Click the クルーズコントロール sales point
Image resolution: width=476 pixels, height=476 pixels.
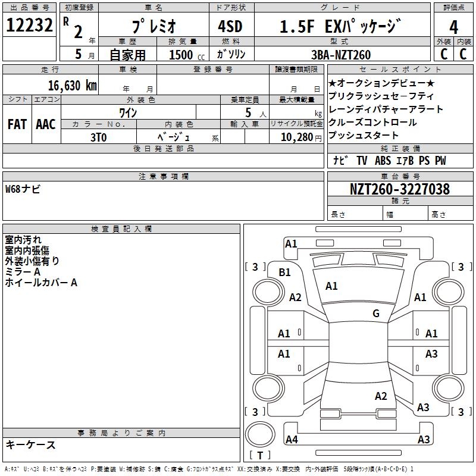[372, 122]
